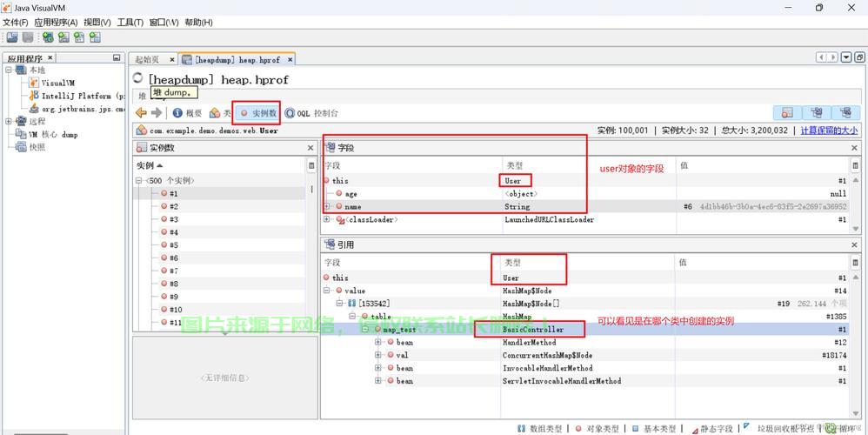Click the load snapshot toolbar icon
868x435 pixels.
(12, 37)
